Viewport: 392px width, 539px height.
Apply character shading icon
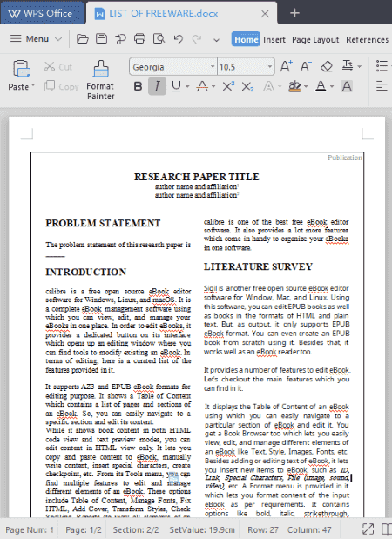(x=347, y=86)
